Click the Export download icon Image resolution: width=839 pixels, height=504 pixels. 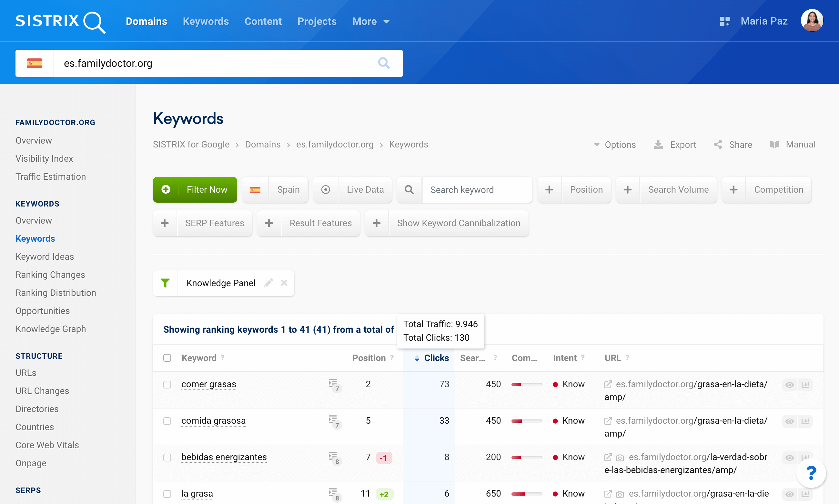(658, 145)
